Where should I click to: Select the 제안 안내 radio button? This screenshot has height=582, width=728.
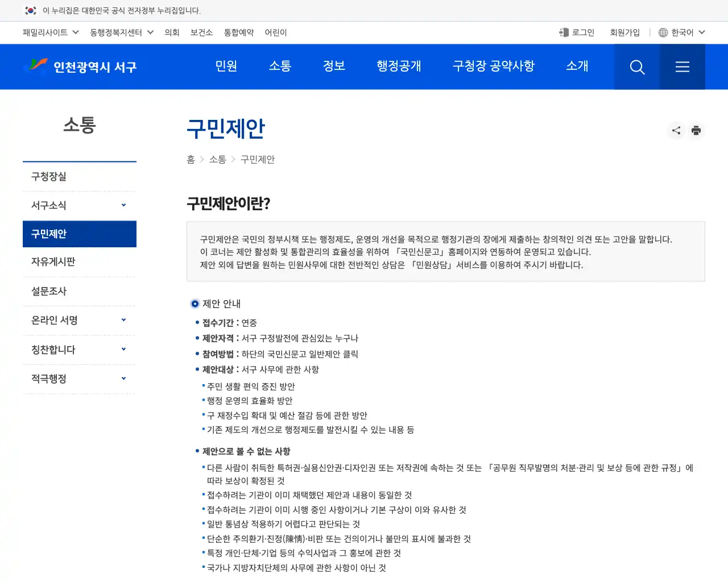coord(195,304)
